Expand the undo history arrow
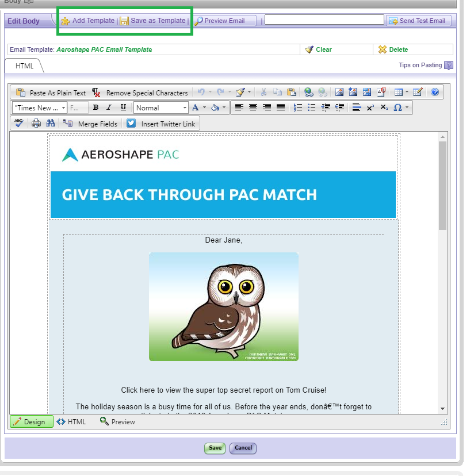Screen dimensions: 474x476 pos(210,91)
